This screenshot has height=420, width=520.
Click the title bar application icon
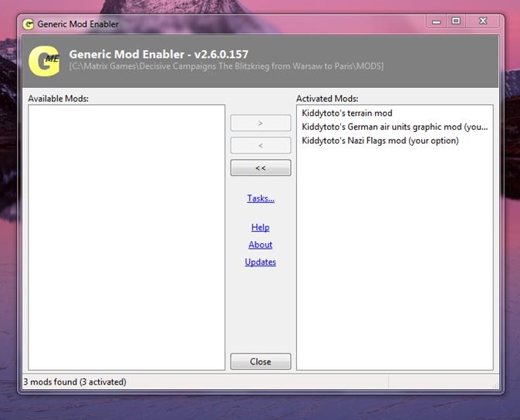point(29,24)
